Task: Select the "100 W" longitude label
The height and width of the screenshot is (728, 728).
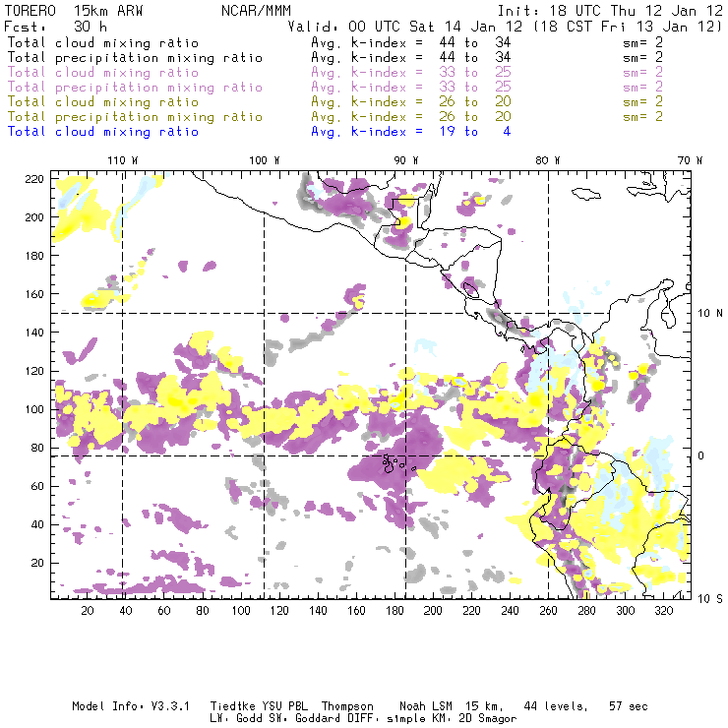Action: coord(265,160)
